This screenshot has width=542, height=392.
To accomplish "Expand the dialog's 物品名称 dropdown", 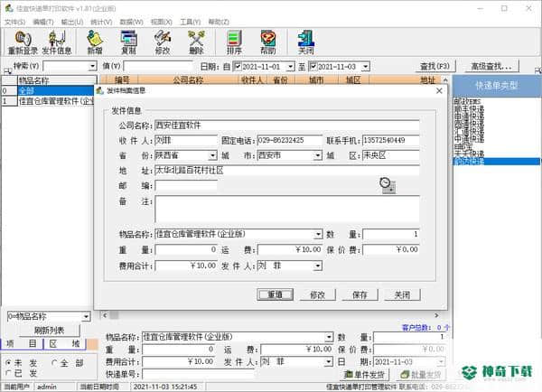I will pyautogui.click(x=318, y=234).
